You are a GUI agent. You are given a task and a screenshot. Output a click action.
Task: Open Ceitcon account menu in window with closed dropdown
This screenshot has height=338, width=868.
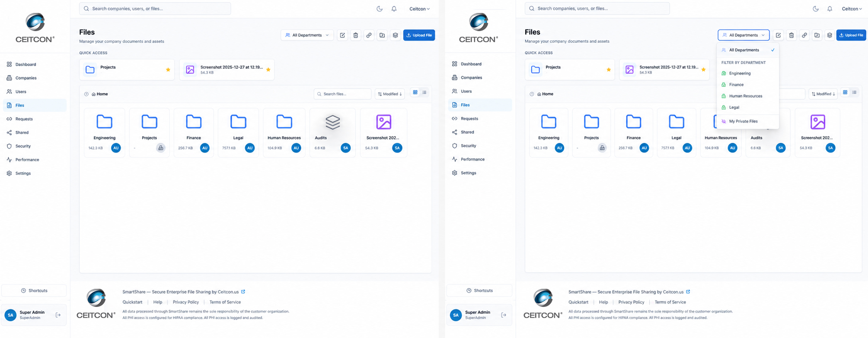pos(419,9)
